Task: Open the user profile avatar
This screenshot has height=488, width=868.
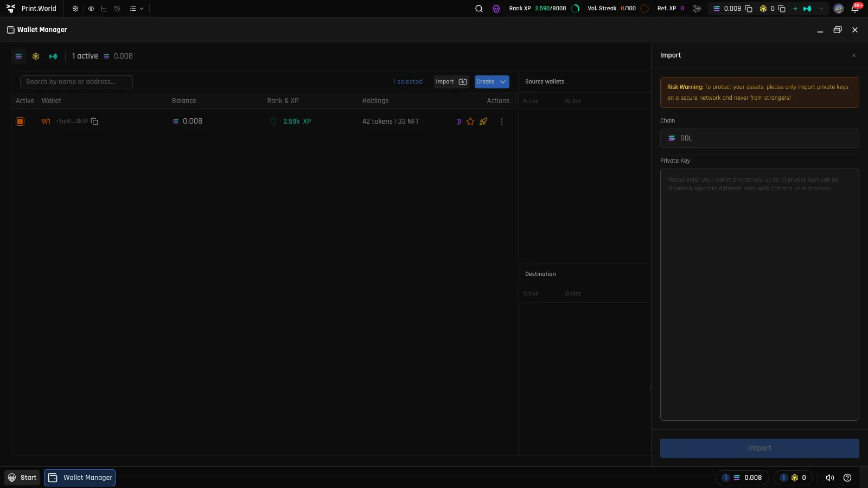Action: (x=839, y=9)
